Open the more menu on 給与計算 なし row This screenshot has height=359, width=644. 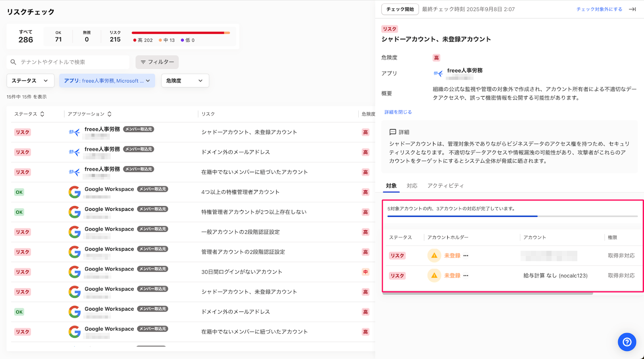point(466,276)
